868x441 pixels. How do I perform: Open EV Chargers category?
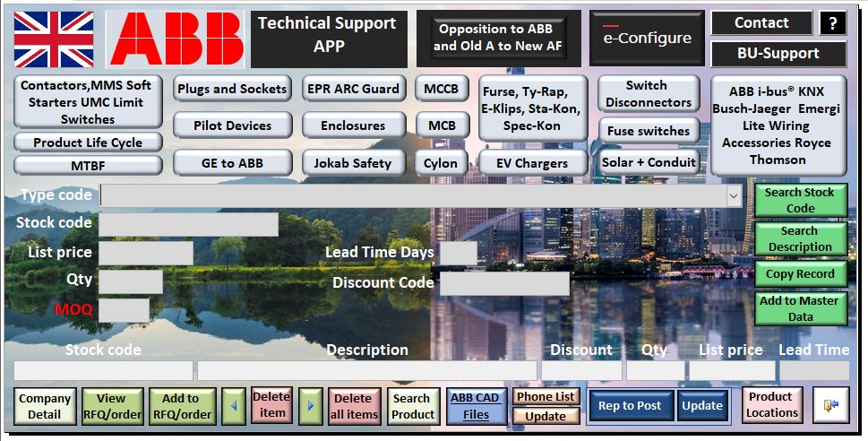pyautogui.click(x=532, y=163)
